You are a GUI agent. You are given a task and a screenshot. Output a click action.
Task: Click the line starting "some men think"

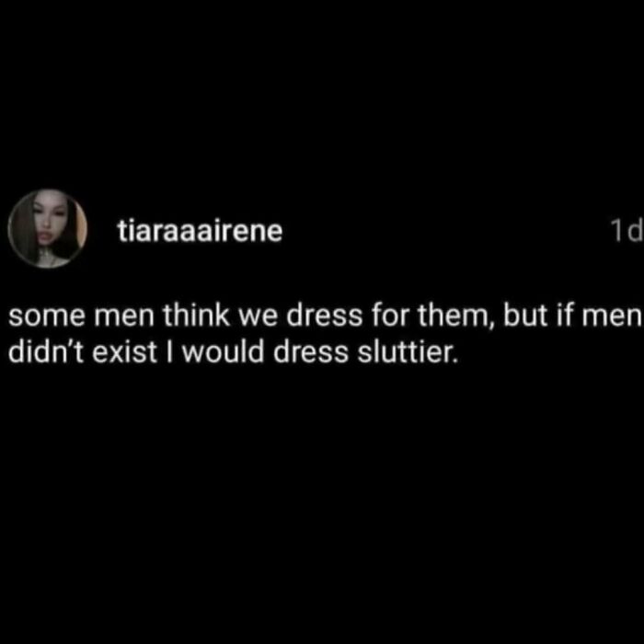[325, 316]
